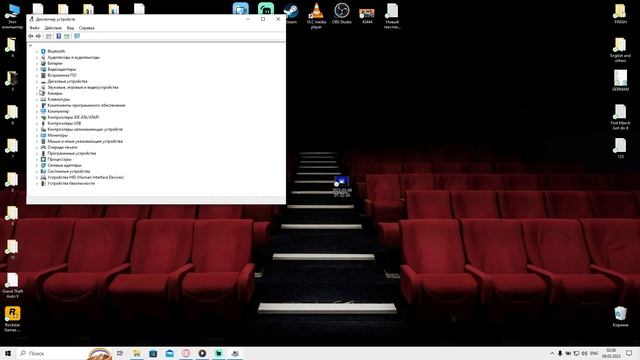This screenshot has width=640, height=360.
Task: Open the Справка menu
Action: point(87,28)
